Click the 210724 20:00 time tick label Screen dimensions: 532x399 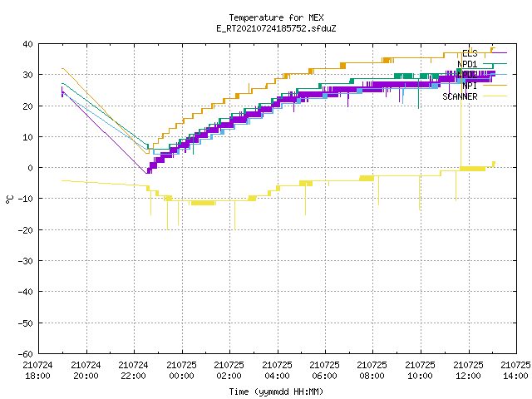coord(86,371)
